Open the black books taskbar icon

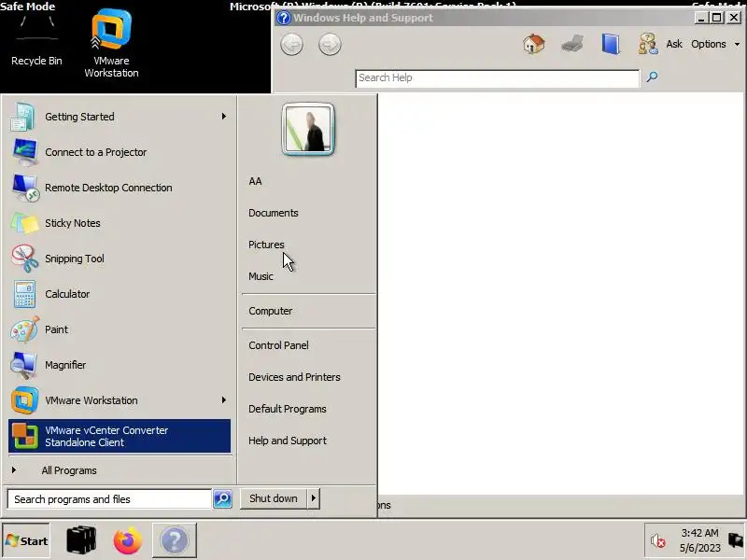pos(81,540)
